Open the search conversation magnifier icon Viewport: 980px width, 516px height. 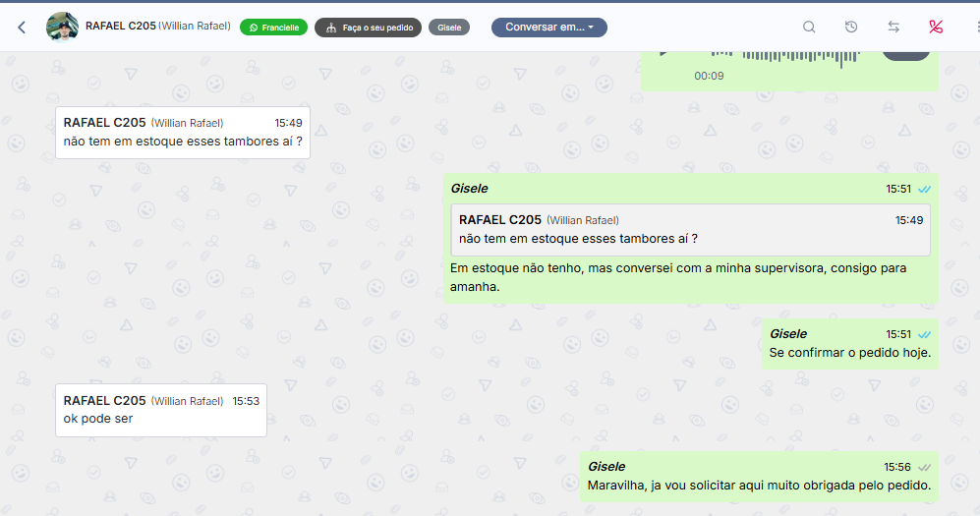point(809,27)
